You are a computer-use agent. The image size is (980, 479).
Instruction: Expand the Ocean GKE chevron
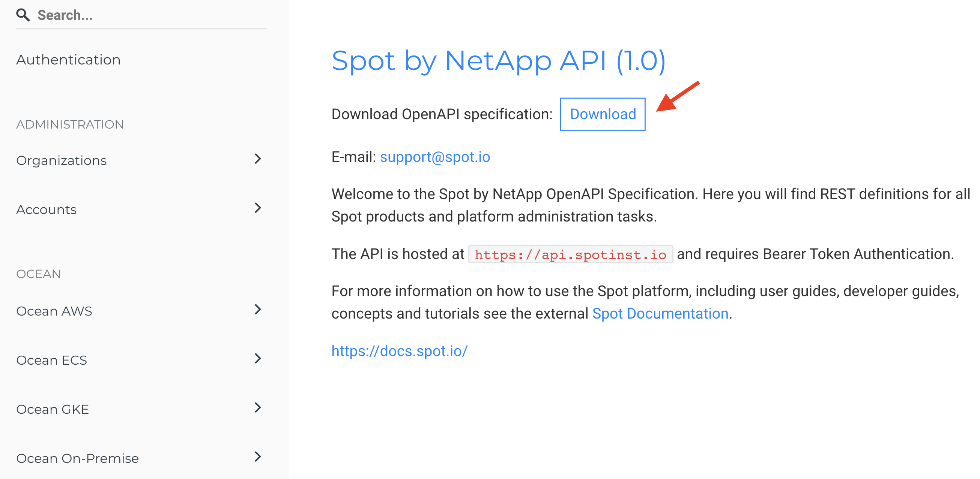coord(258,407)
